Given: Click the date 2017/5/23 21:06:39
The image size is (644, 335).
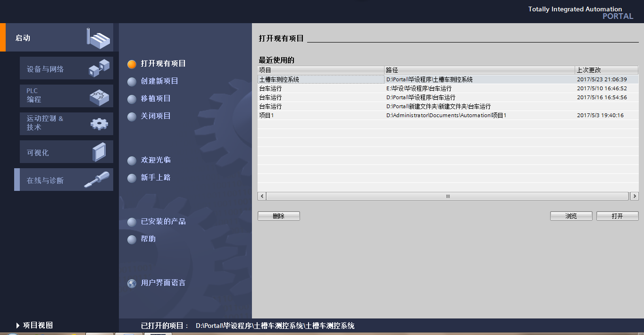Looking at the screenshot, I should [x=602, y=79].
